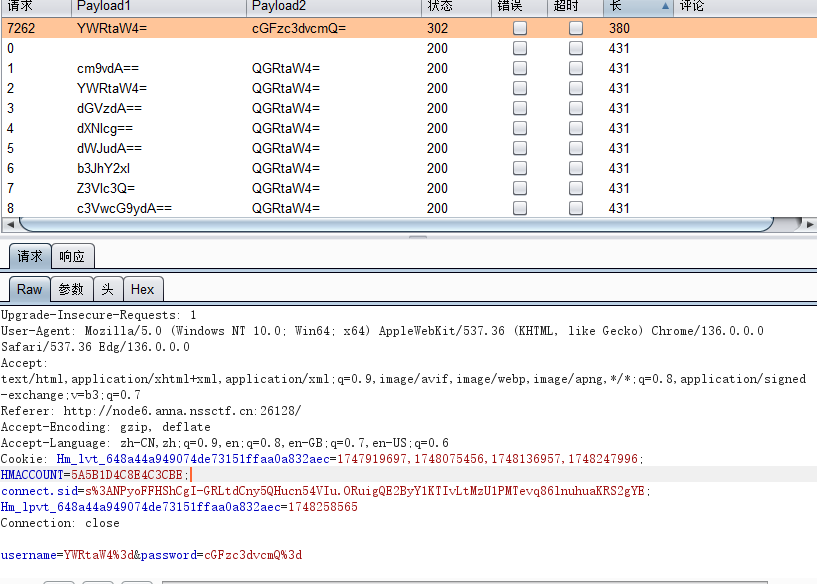Image resolution: width=817 pixels, height=584 pixels.
Task: Click the Connection: close line
Action: pos(60,523)
